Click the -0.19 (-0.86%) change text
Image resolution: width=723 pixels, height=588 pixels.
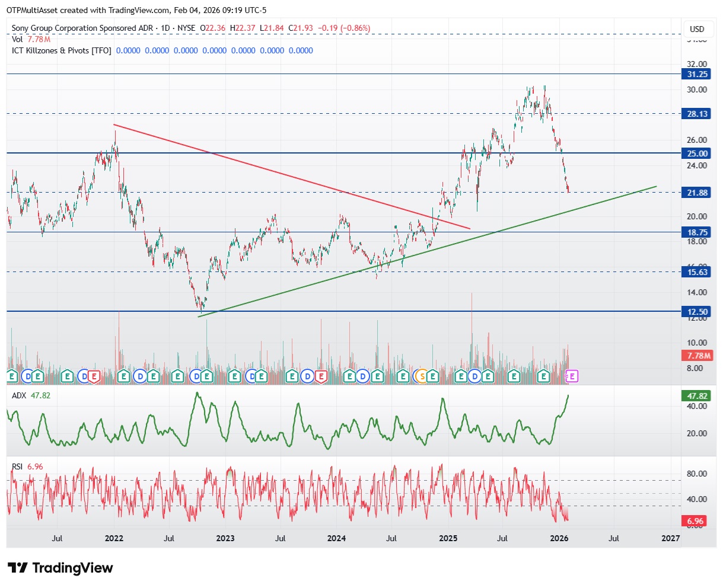click(344, 28)
